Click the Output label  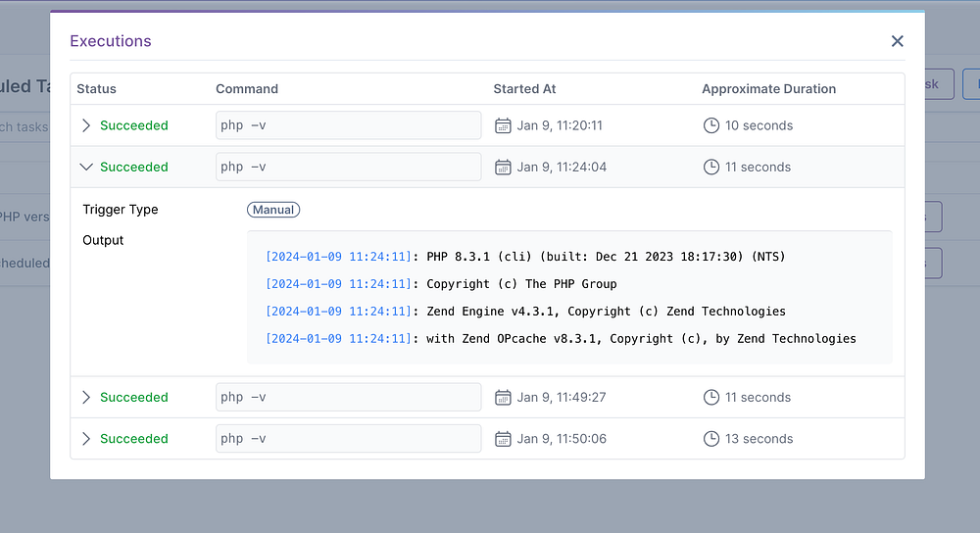pyautogui.click(x=103, y=241)
